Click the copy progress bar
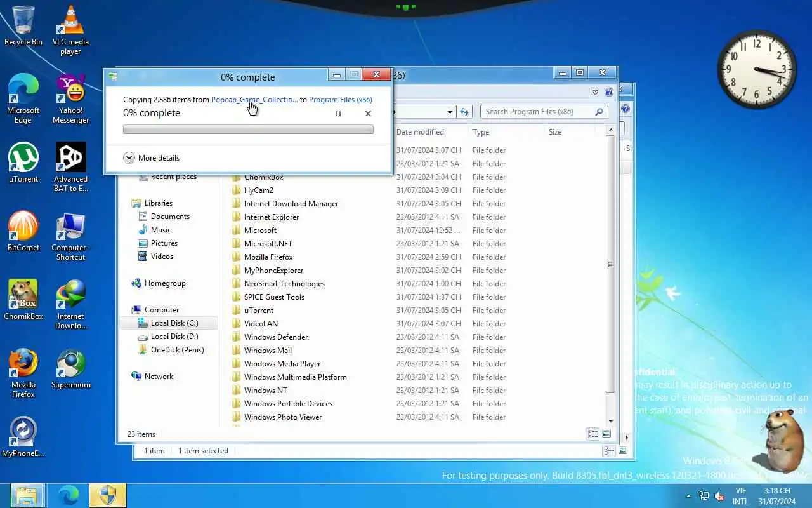The width and height of the screenshot is (812, 508). tap(248, 130)
